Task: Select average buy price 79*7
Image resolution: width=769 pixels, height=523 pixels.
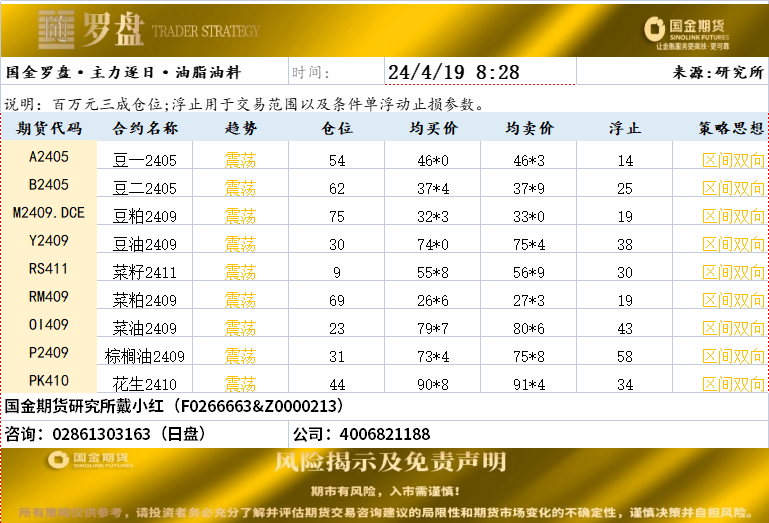Action: (x=433, y=329)
